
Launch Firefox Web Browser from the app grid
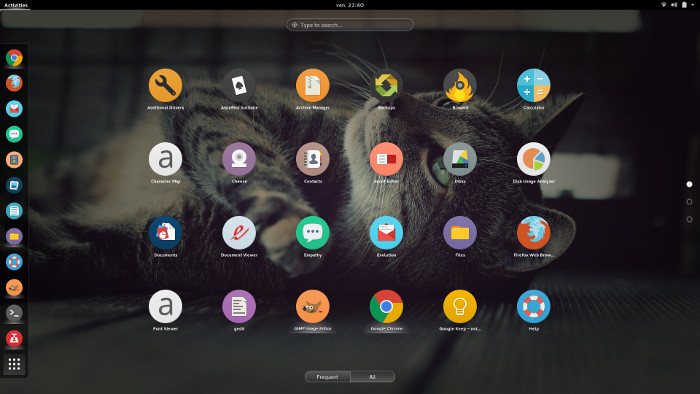click(533, 232)
